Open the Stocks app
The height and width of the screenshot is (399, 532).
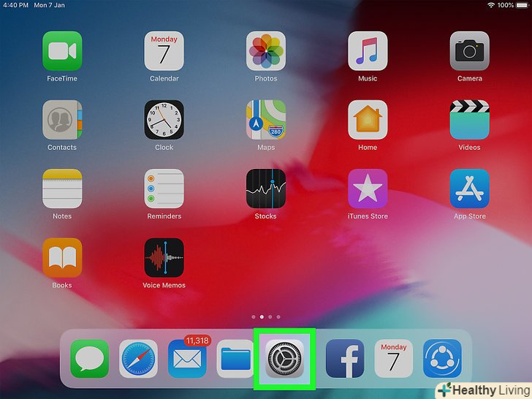(266, 189)
